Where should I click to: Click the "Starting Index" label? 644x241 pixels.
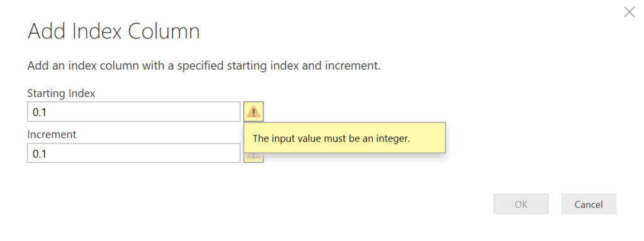click(x=61, y=93)
